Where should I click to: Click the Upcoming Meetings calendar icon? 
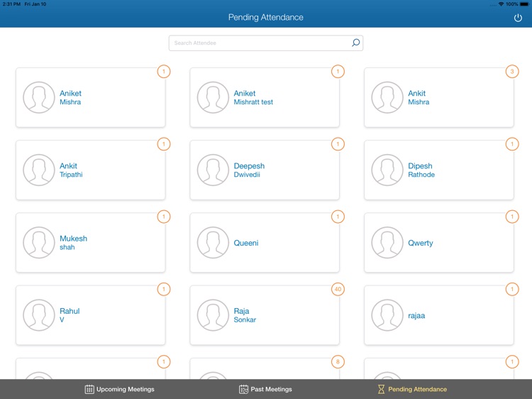coord(89,389)
